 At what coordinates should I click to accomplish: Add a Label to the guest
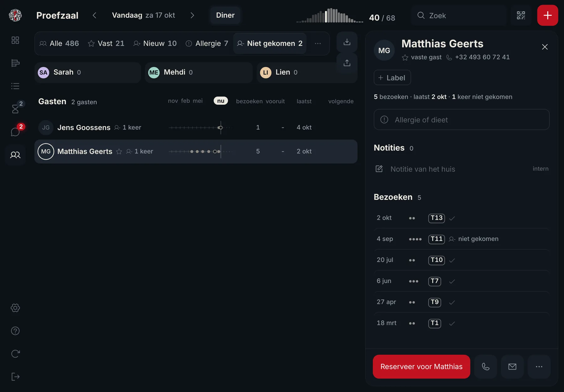(x=392, y=77)
